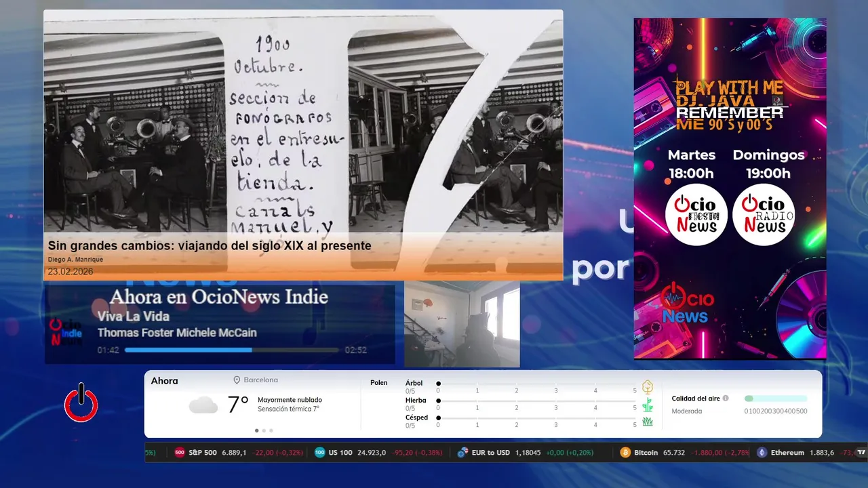Click the Árbol tree pollen icon
Screen dimensions: 868x488
pyautogui.click(x=648, y=387)
